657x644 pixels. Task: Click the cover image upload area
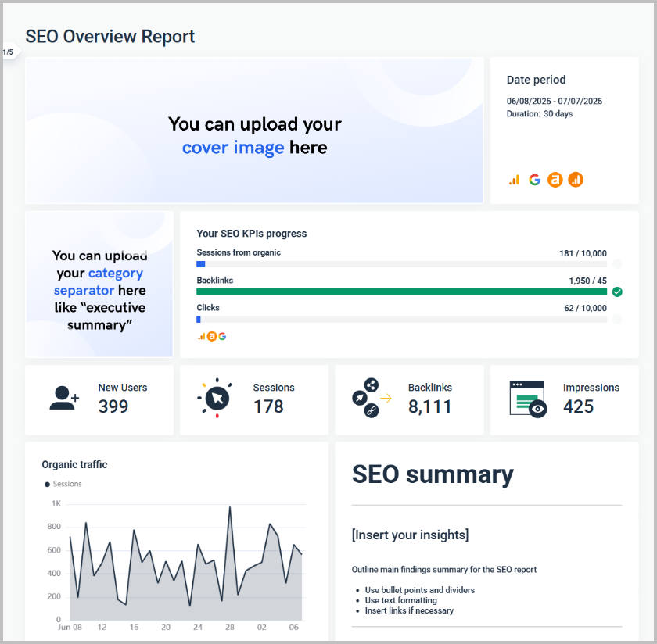coord(254,131)
